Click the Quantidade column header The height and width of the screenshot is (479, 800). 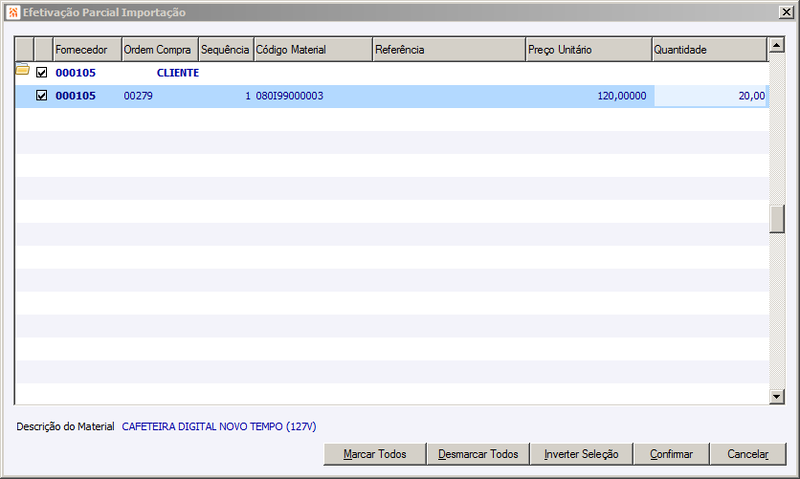[709, 49]
